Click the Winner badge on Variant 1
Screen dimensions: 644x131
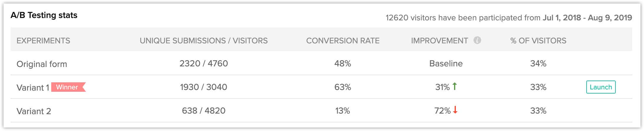[x=68, y=87]
